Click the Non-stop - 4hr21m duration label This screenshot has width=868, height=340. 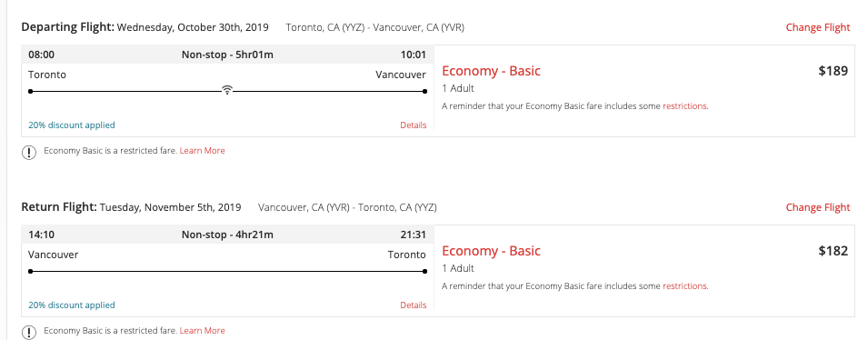[x=227, y=235]
